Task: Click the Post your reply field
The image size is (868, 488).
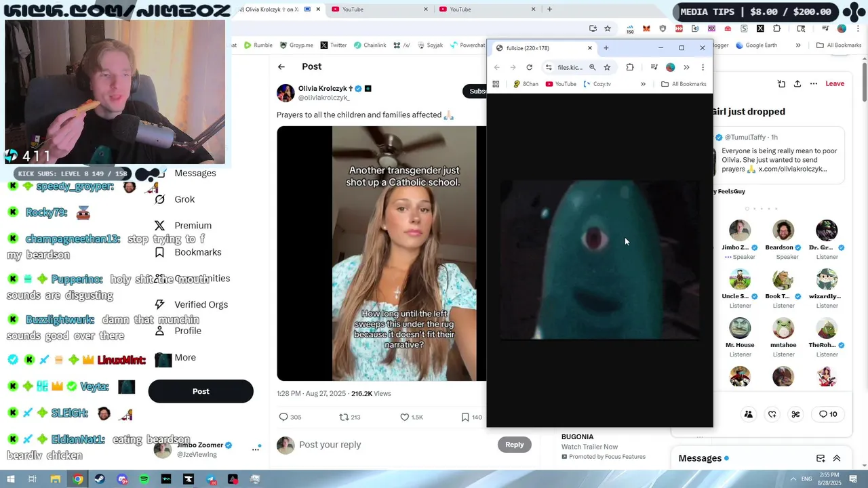Action: [393, 445]
